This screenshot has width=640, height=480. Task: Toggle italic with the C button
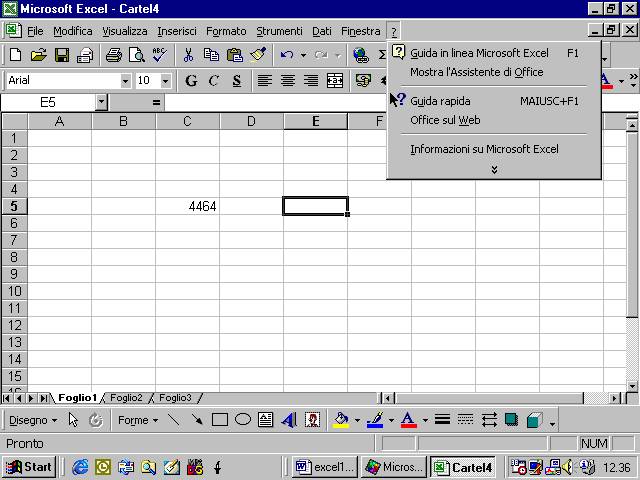pyautogui.click(x=213, y=80)
